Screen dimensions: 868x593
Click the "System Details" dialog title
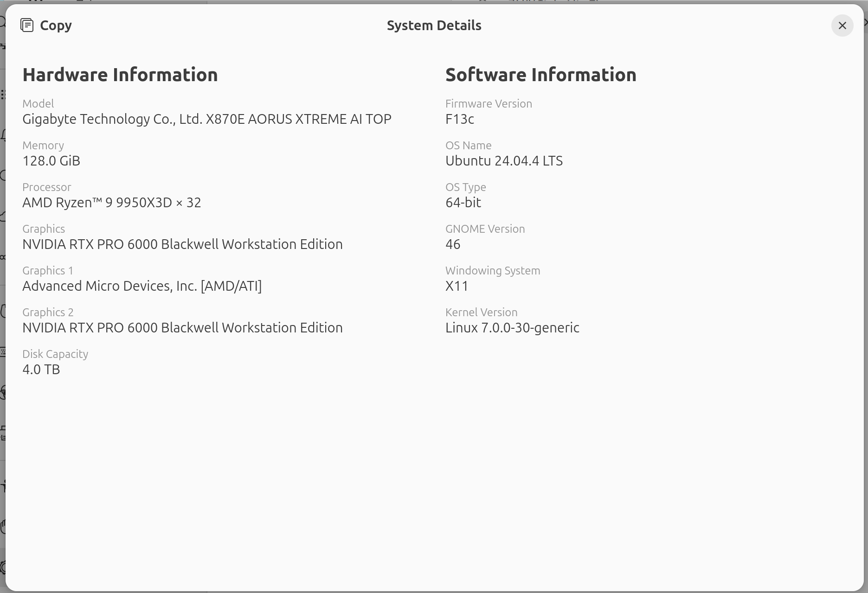click(434, 26)
